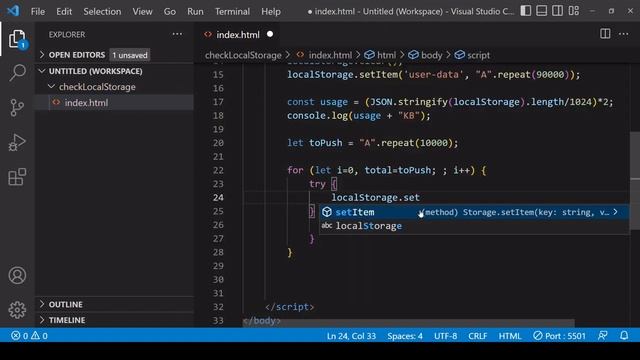
Task: Toggle primary side bar layout icon
Action: (526, 11)
